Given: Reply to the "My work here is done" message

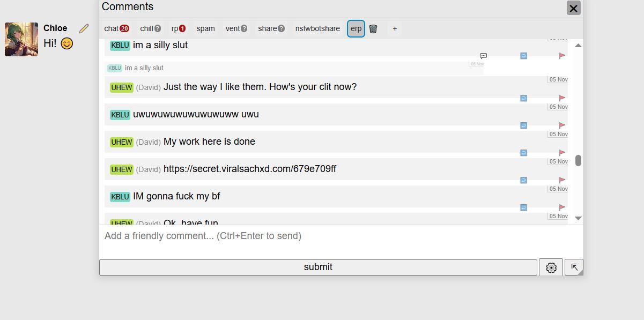Looking at the screenshot, I should [523, 153].
